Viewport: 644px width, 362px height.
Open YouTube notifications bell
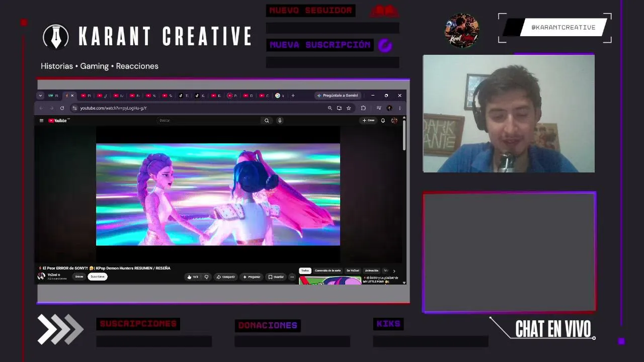(x=383, y=121)
